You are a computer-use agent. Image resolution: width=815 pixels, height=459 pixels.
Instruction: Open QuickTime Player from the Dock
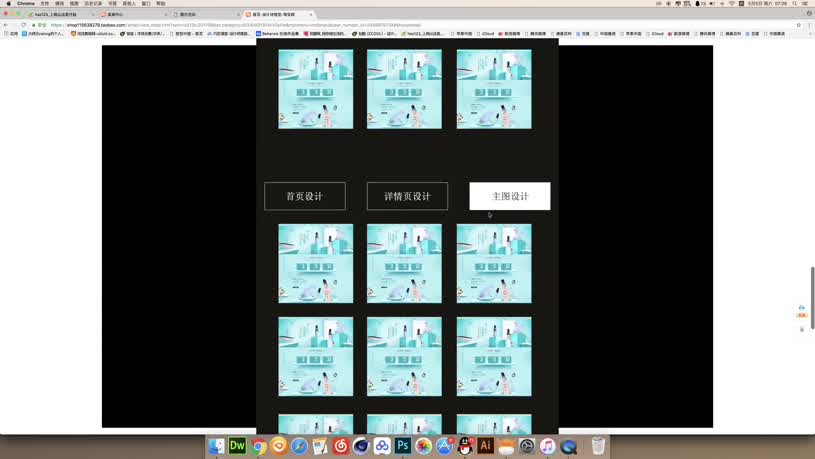pos(568,446)
